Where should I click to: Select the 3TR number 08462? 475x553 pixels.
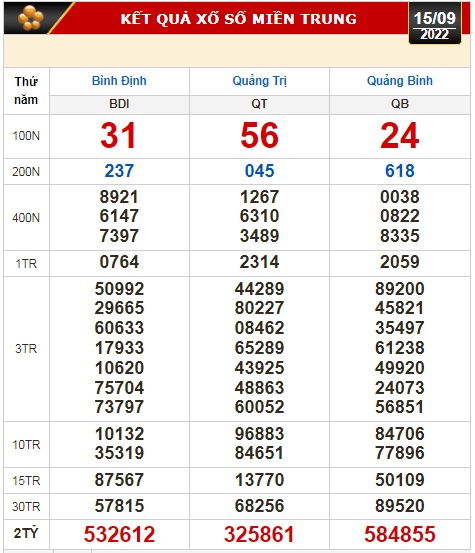[259, 328]
